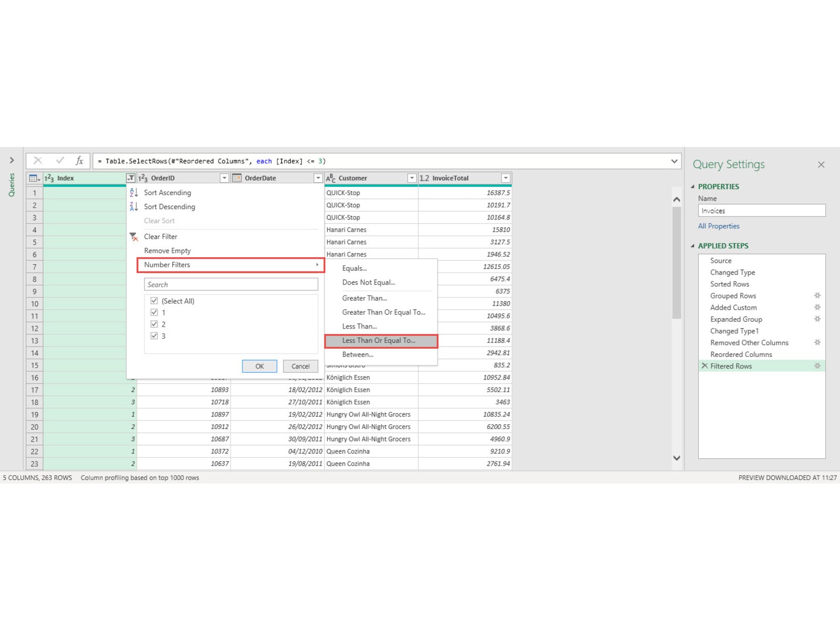Open the All Properties link
This screenshot has height=630, width=840.
(x=718, y=226)
